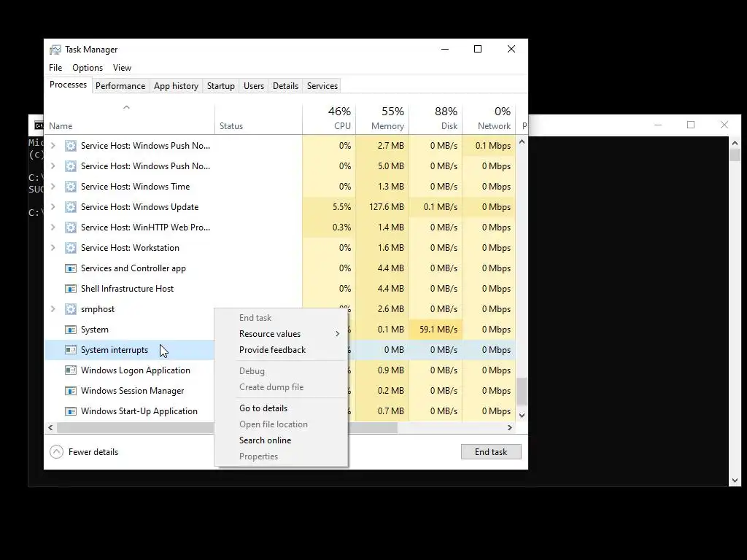The height and width of the screenshot is (560, 747).
Task: Click process list scroll up arrow
Action: pyautogui.click(x=522, y=142)
